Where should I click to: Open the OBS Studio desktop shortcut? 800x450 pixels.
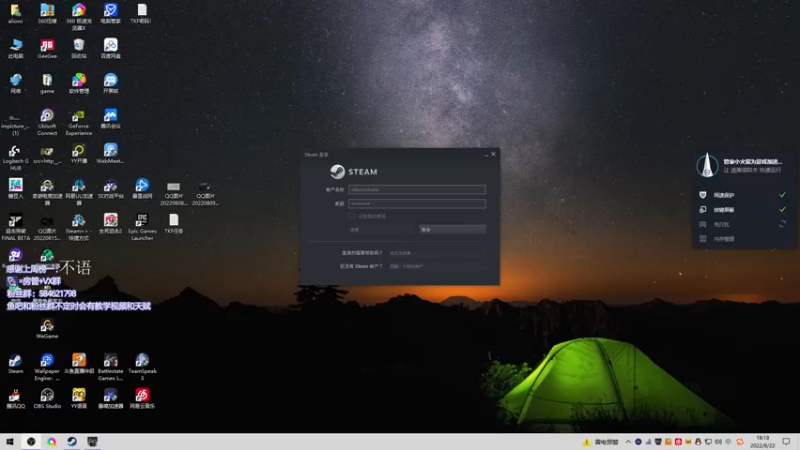coord(47,398)
